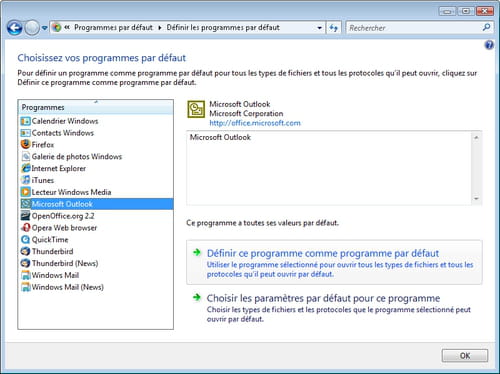Go back with the blue arrow button

[x=15, y=28]
